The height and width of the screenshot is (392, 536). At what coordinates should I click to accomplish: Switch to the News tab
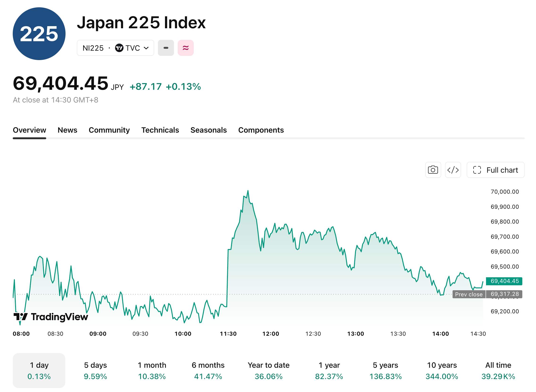(x=67, y=130)
